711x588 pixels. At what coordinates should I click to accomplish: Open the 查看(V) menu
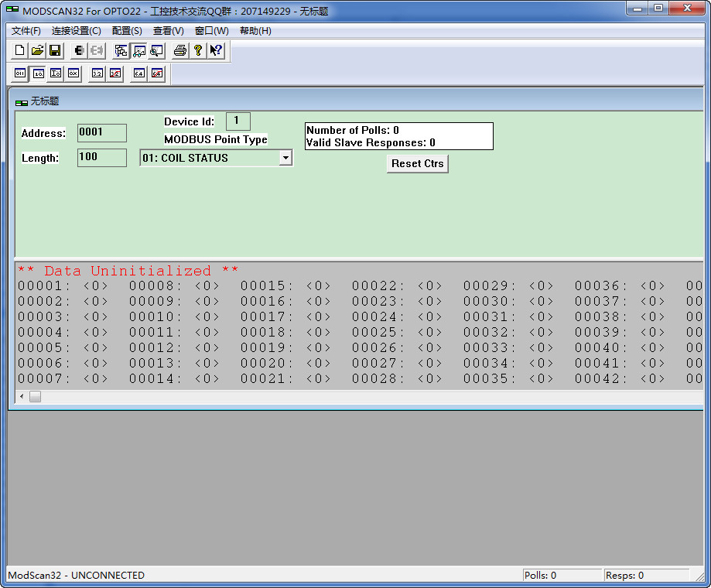168,31
